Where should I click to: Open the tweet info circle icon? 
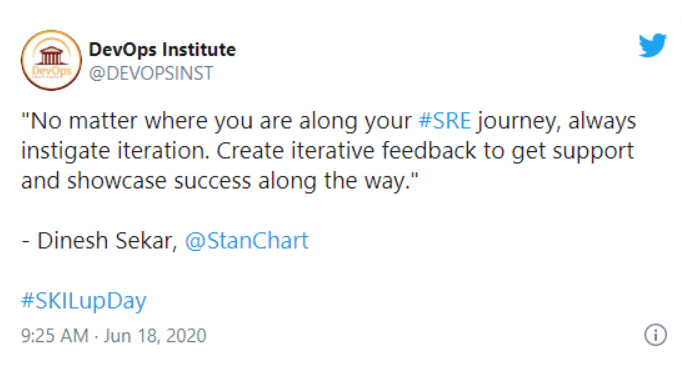655,335
